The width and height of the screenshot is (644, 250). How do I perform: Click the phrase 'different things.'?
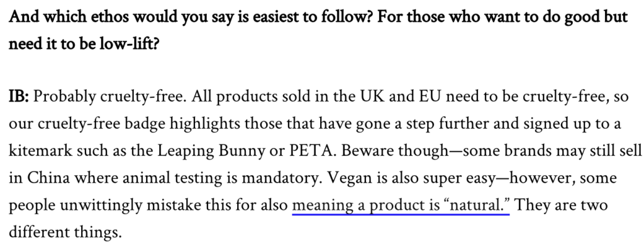click(x=65, y=233)
